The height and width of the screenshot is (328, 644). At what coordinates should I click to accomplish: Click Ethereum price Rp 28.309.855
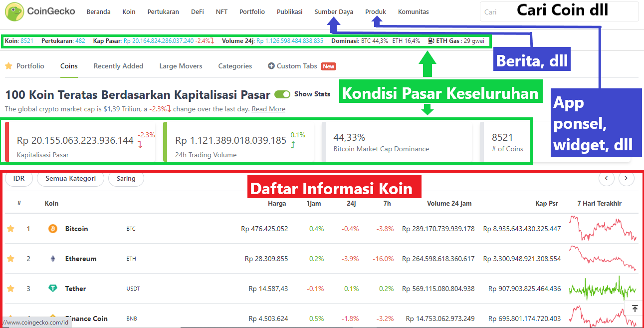pos(266,259)
